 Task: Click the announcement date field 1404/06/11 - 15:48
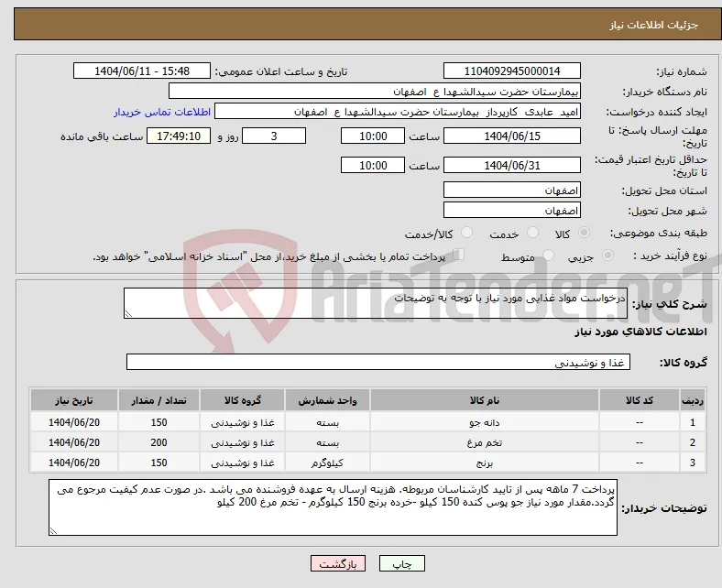tap(142, 71)
